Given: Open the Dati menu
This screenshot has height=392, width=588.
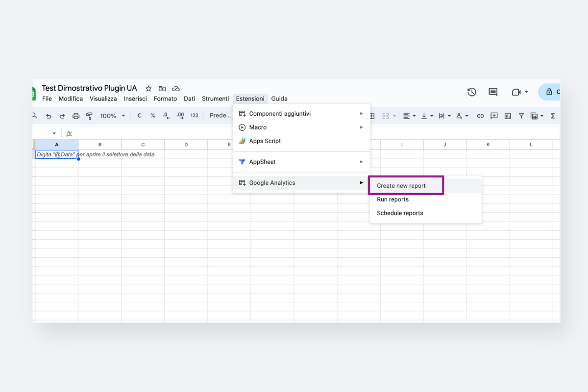Looking at the screenshot, I should [190, 98].
